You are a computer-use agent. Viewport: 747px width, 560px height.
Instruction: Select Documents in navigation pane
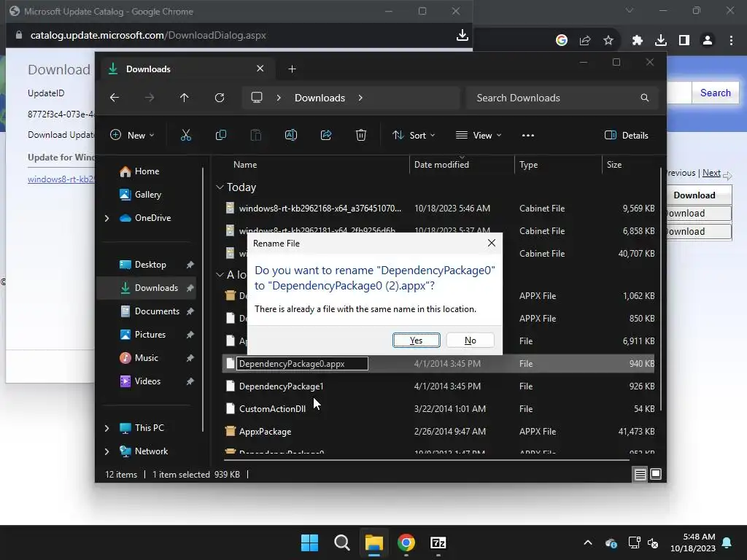[x=157, y=311]
